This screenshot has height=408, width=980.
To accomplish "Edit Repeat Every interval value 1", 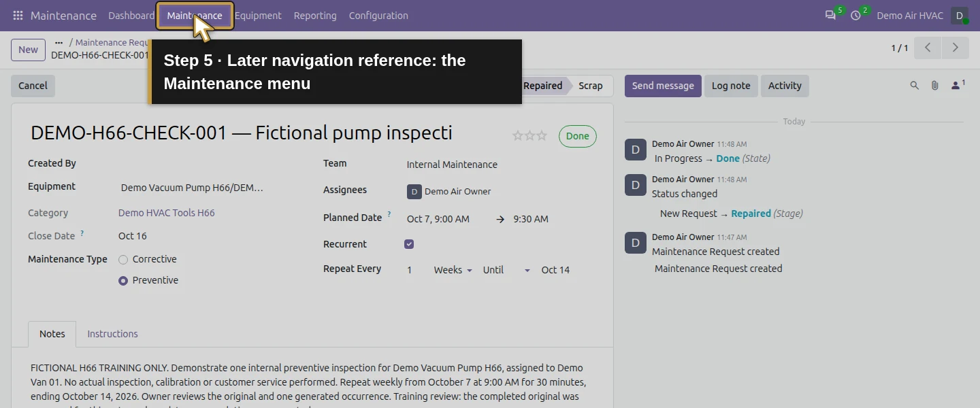I will (x=410, y=270).
